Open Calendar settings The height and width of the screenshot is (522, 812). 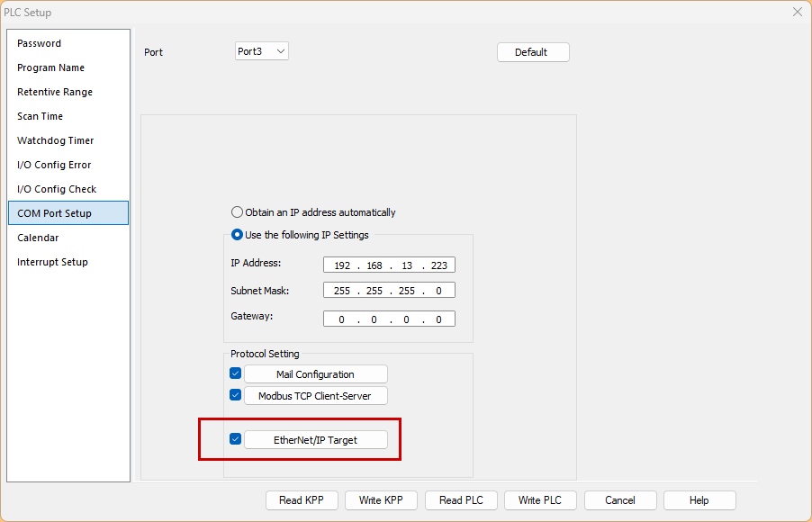[68, 238]
